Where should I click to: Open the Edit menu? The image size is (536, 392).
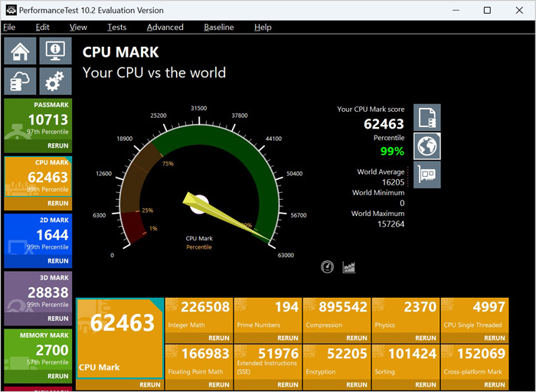[x=42, y=28]
